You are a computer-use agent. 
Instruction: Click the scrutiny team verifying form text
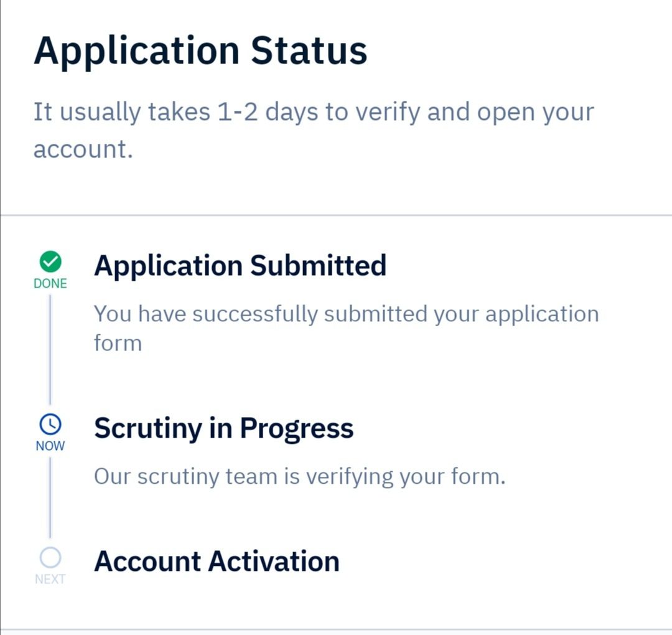point(299,477)
